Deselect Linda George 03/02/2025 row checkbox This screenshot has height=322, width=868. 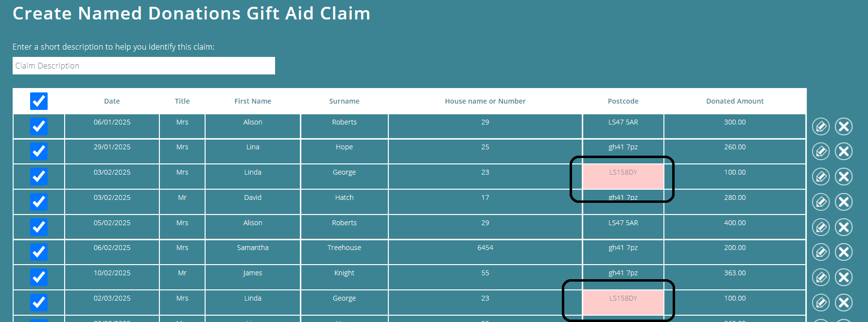click(x=39, y=177)
